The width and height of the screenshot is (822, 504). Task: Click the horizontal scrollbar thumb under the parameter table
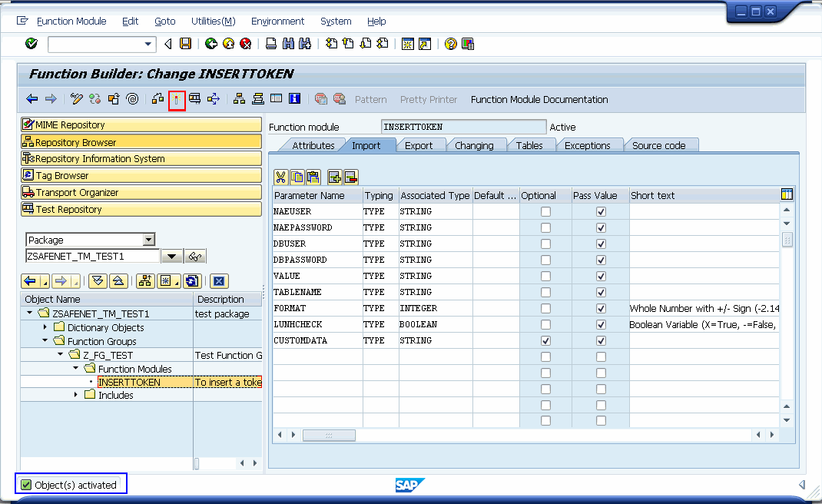[329, 436]
